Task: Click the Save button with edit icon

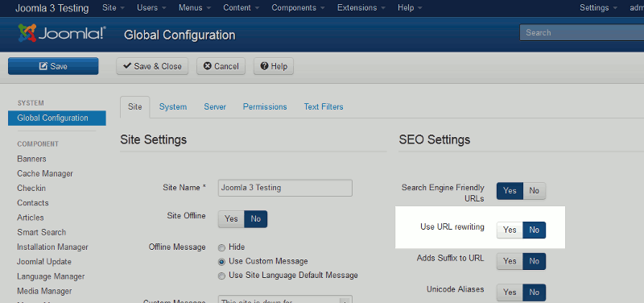Action: pyautogui.click(x=53, y=66)
